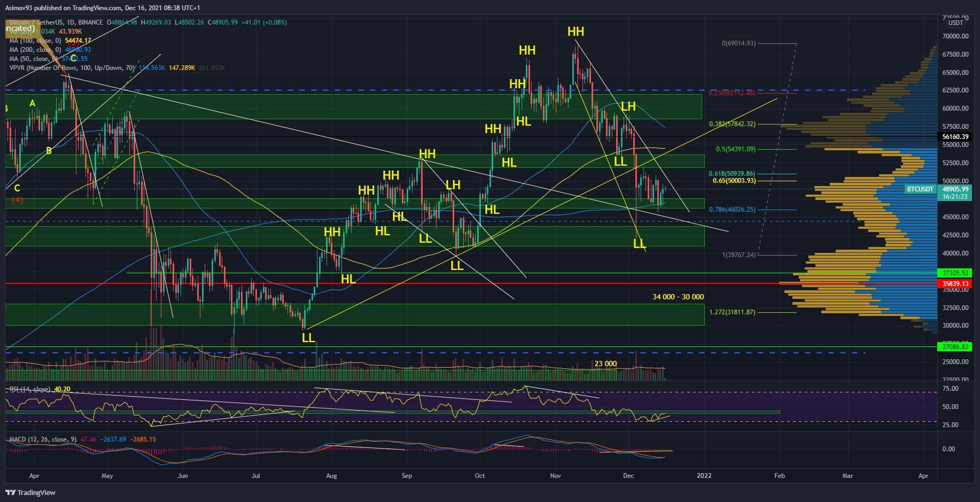
Task: Click the Oct label on the time axis
Action: click(480, 476)
